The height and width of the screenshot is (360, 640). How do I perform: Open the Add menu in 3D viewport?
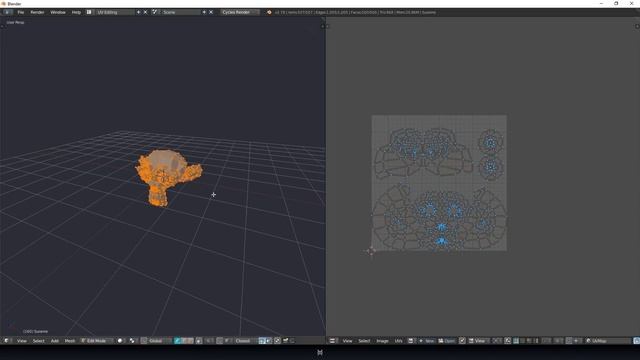click(x=54, y=341)
